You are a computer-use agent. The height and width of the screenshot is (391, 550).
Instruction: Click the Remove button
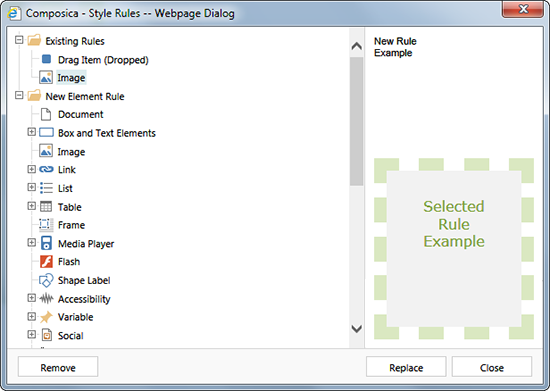point(58,367)
